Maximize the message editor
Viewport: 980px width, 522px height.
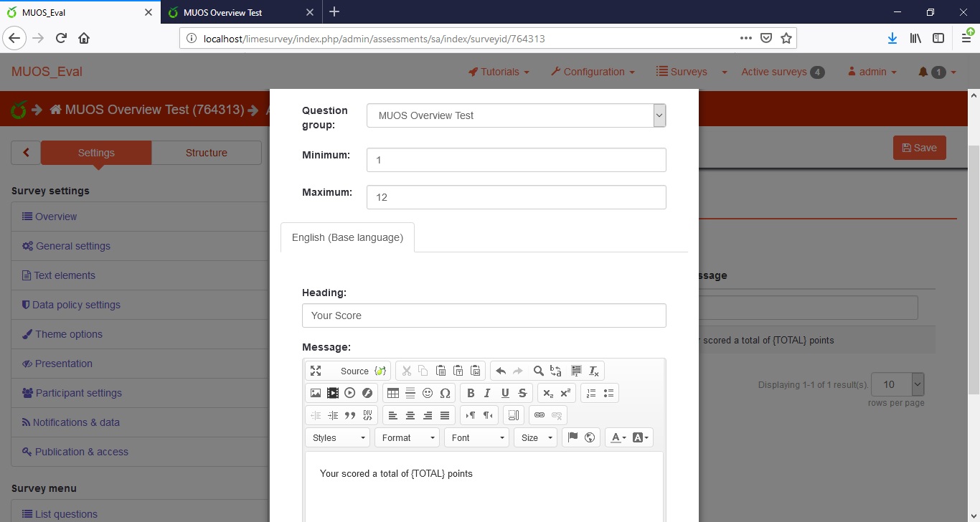316,371
